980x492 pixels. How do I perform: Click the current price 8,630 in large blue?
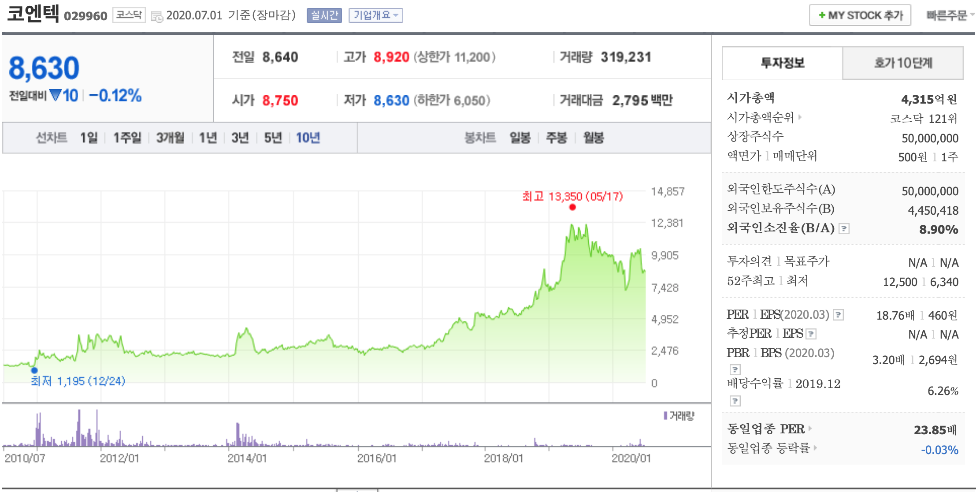coord(44,68)
